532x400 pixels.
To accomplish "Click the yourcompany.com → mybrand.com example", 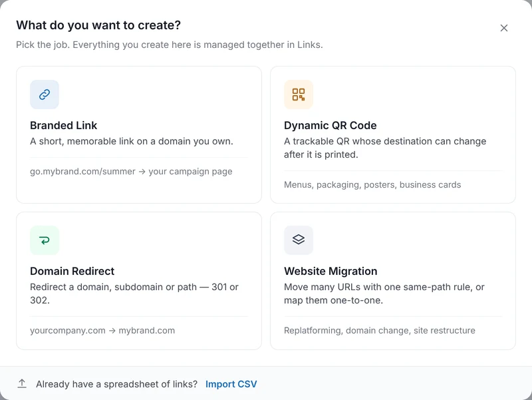I will [x=102, y=330].
